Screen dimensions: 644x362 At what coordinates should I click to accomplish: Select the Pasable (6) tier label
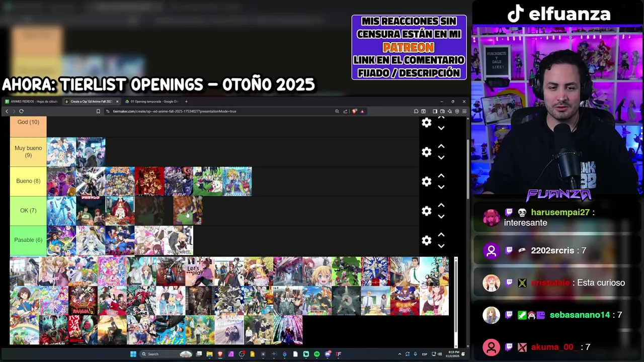pos(28,240)
